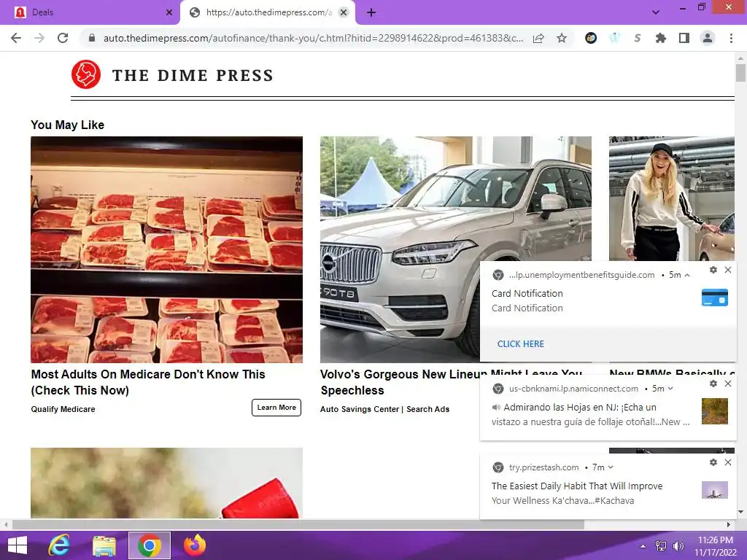
Task: Click the horizontal scrollbar right arrow
Action: (729, 525)
